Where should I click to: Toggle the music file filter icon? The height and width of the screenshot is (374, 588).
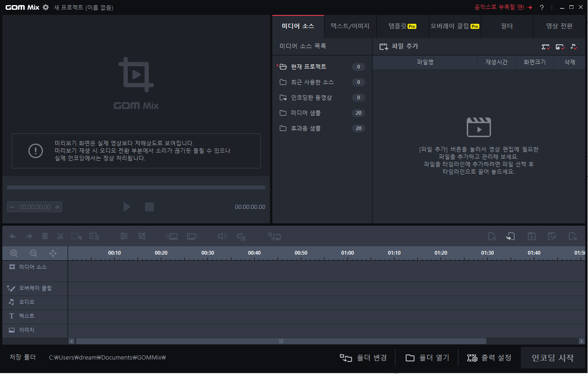(x=574, y=47)
